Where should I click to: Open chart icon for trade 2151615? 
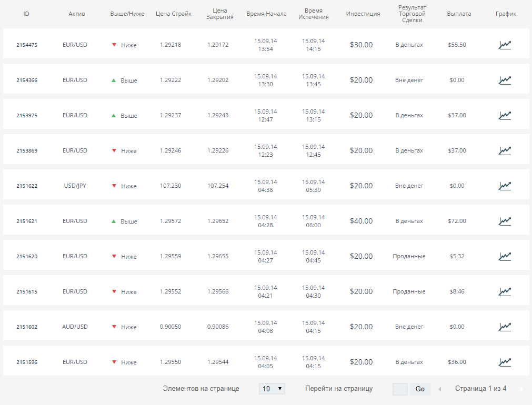point(505,291)
